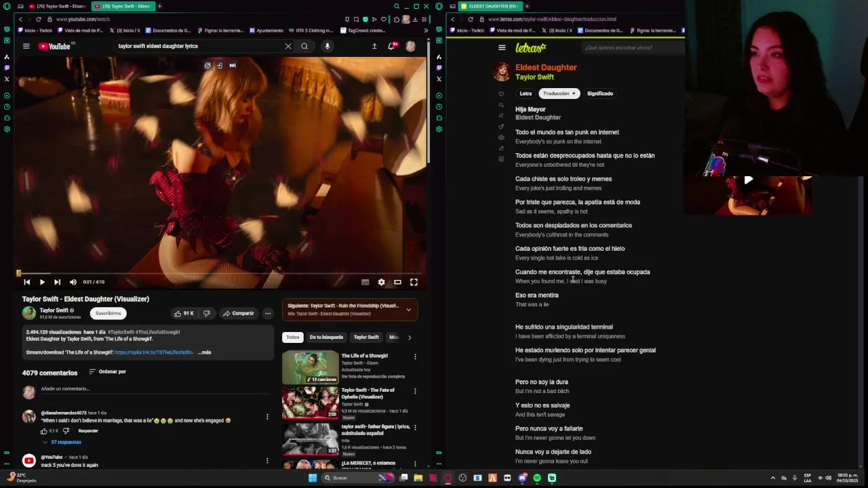Open YouTube player settings gear
Viewport: 868px width, 488px height.
coord(381,282)
